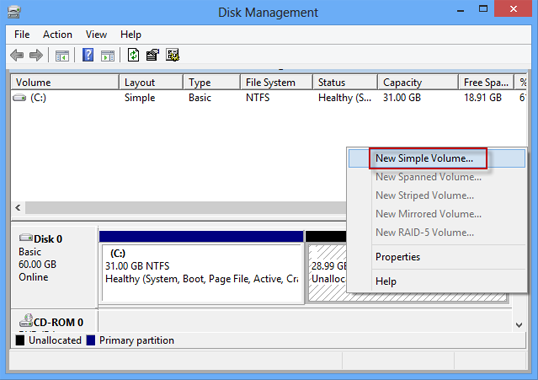Image resolution: width=538 pixels, height=380 pixels.
Task: Click the disk pane scroll down arrow
Action: (x=519, y=324)
